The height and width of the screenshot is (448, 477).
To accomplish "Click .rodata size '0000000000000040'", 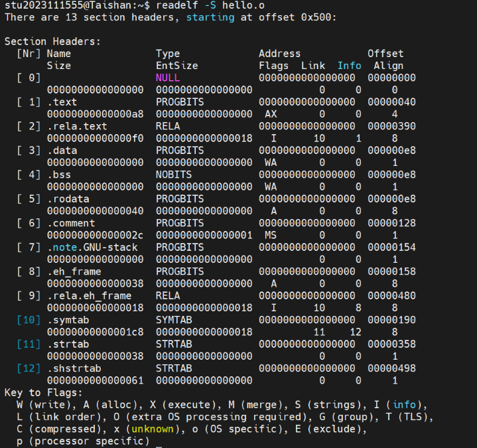I will (96, 211).
